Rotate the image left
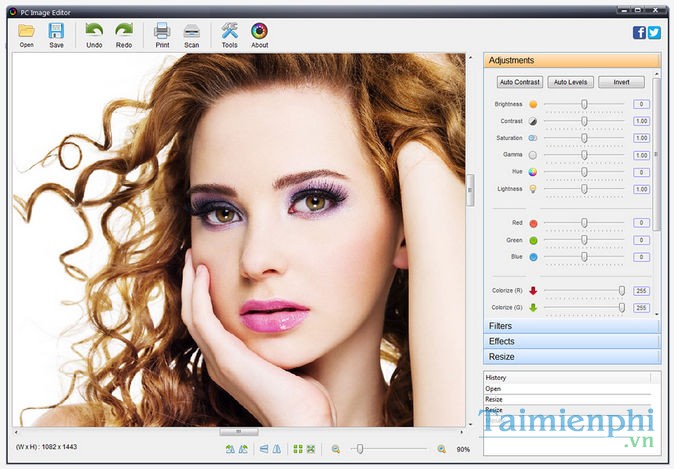The image size is (674, 469). [x=230, y=449]
